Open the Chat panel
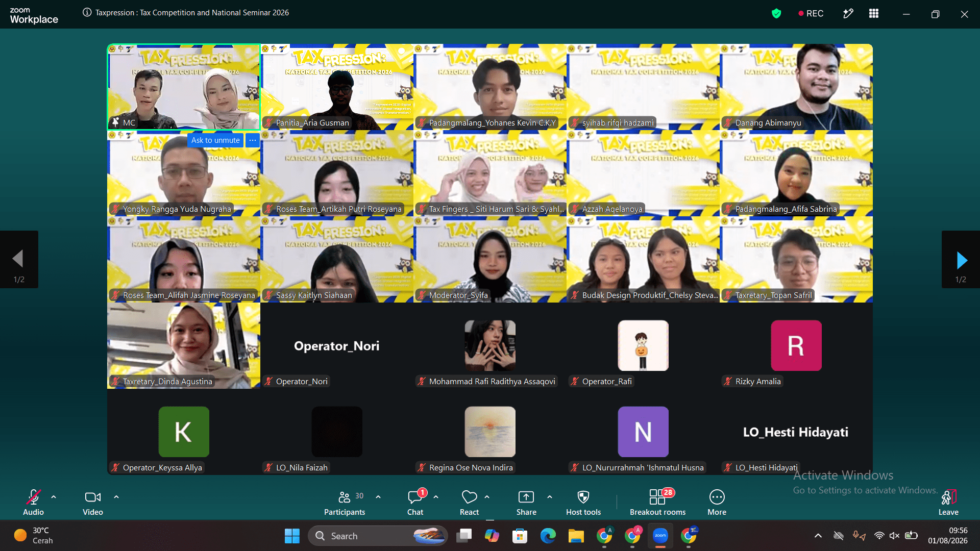The height and width of the screenshot is (551, 980). (415, 502)
